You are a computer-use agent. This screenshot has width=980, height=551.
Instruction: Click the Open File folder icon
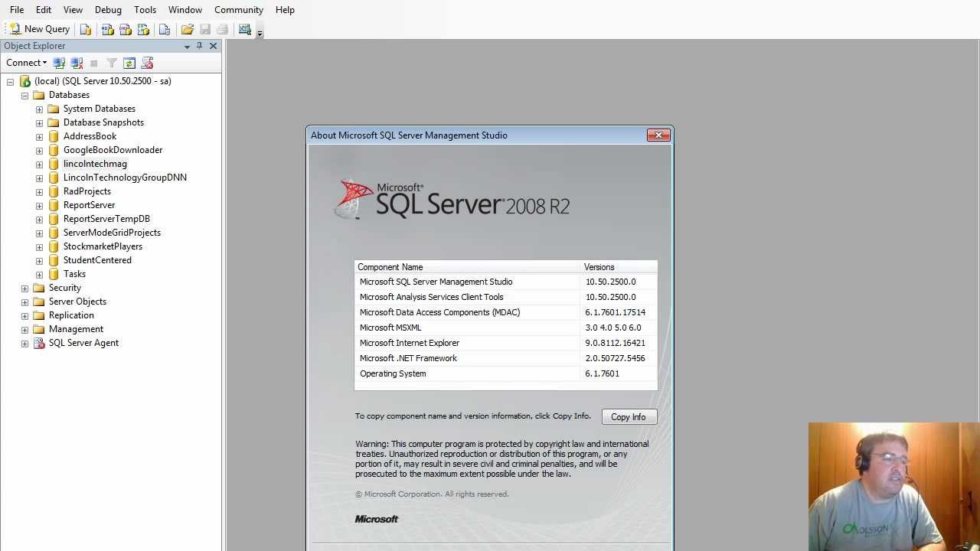point(187,29)
